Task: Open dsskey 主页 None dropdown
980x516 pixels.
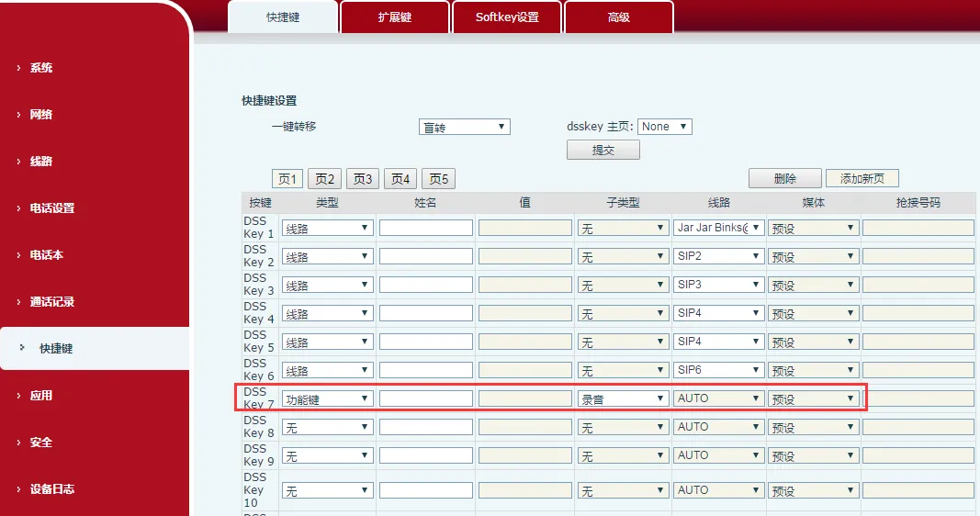Action: 664,127
